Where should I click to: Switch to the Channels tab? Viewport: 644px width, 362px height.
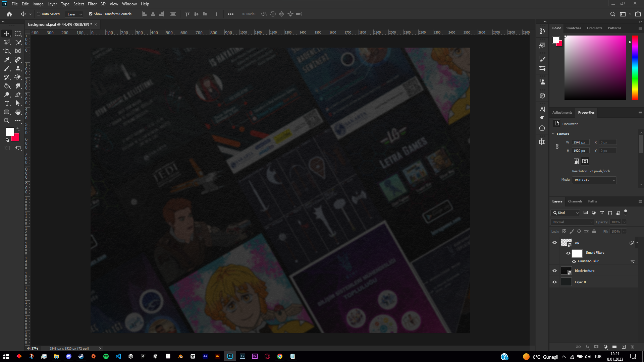(575, 201)
